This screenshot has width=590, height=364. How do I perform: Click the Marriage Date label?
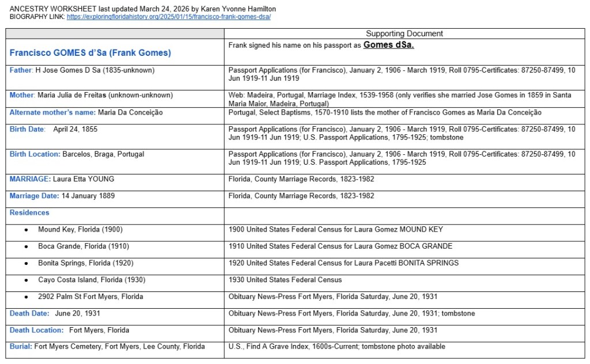(x=34, y=196)
